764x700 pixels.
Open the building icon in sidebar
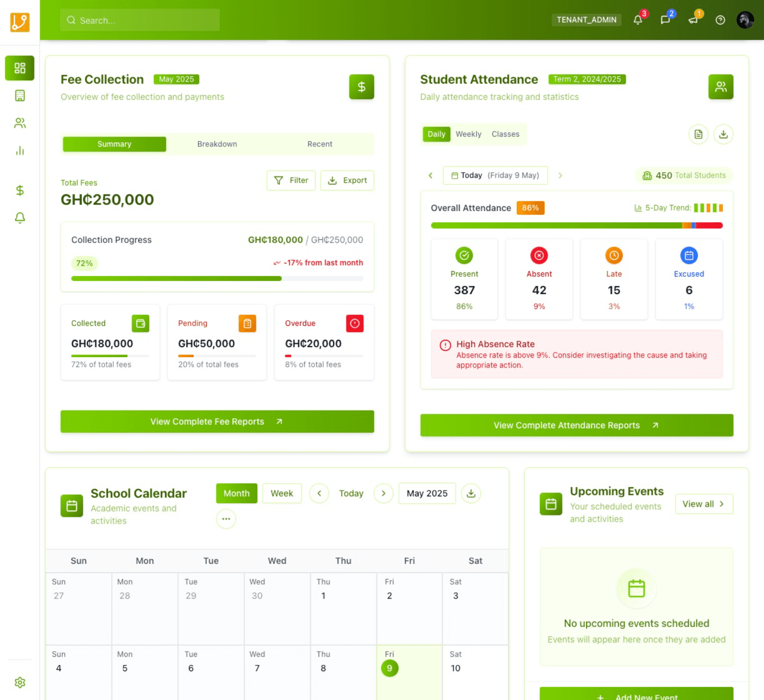point(20,95)
